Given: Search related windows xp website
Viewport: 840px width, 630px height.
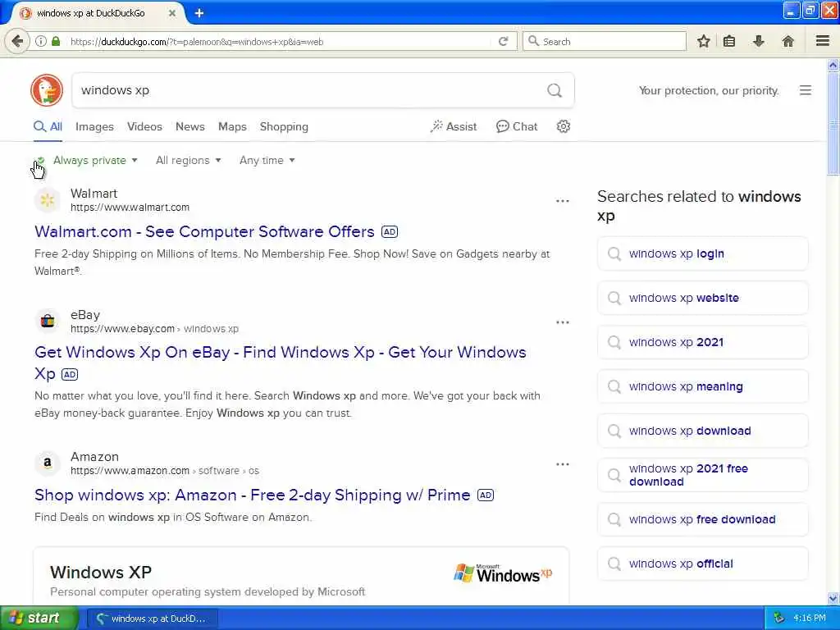Looking at the screenshot, I should coord(702,298).
